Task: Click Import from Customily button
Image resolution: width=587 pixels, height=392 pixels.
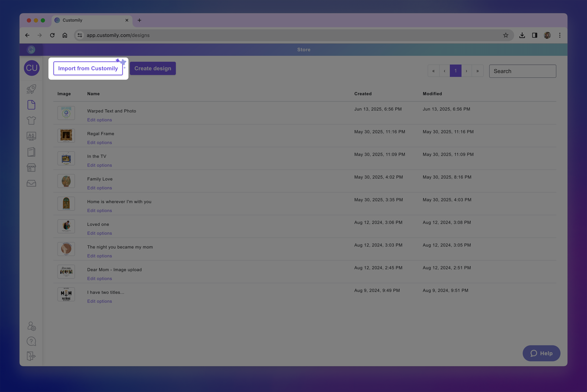Action: 88,69
